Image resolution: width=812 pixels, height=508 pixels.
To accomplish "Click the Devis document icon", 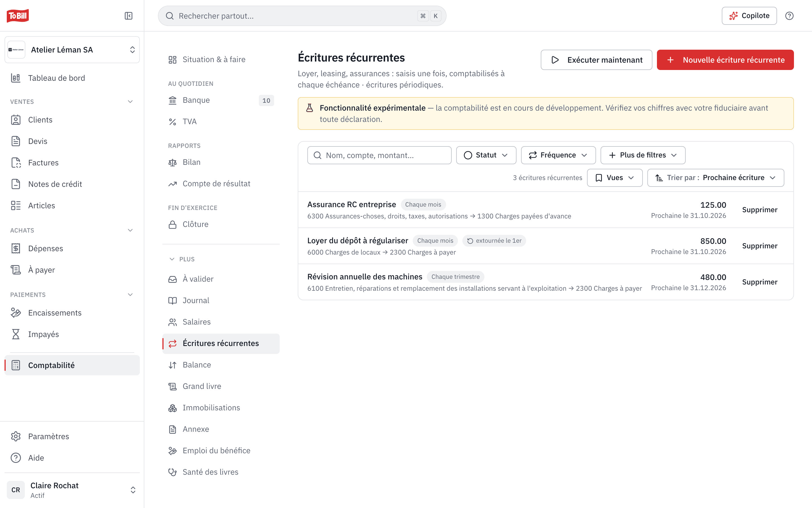I will [x=16, y=141].
